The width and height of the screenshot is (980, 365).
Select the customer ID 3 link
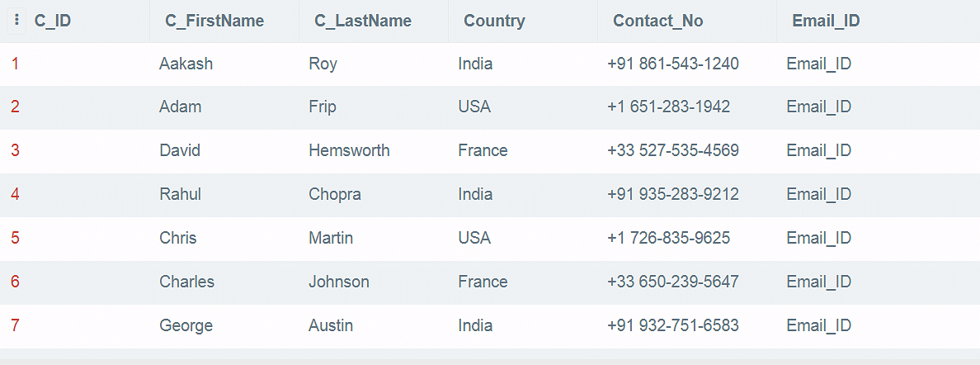tap(15, 151)
